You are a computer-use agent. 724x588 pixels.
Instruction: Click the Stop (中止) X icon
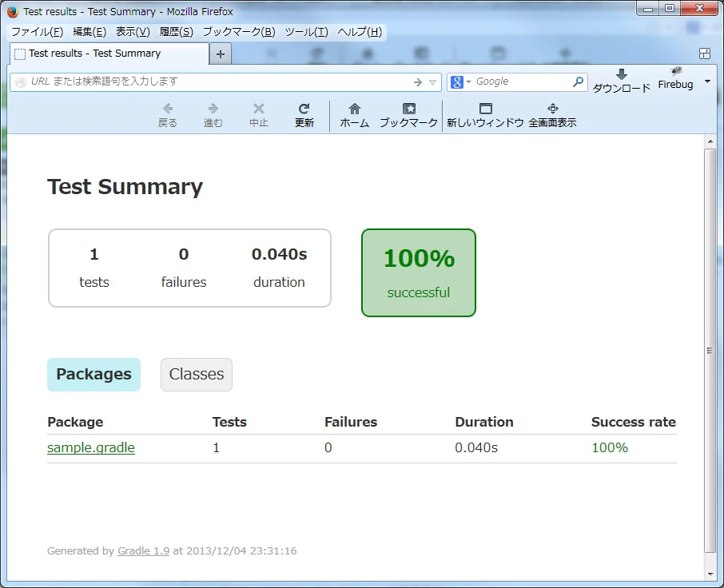259,109
